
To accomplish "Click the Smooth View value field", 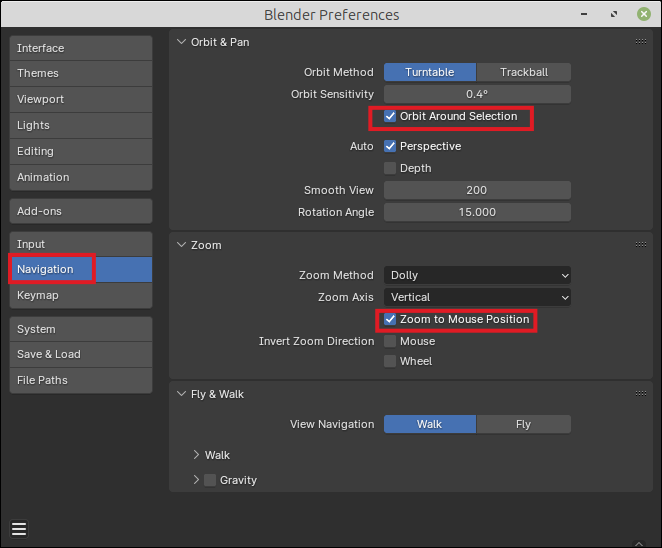I will click(477, 190).
